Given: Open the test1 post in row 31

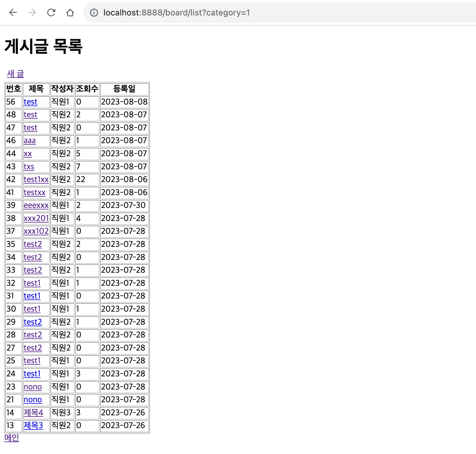Looking at the screenshot, I should (x=32, y=296).
